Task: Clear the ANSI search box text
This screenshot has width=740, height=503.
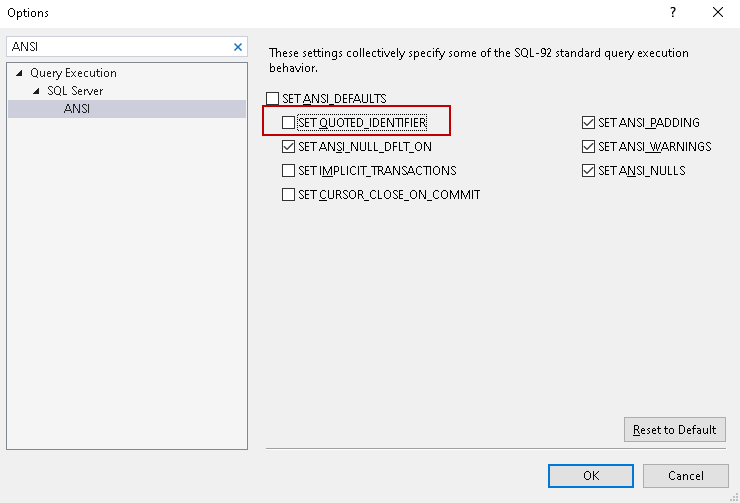Action: tap(238, 47)
